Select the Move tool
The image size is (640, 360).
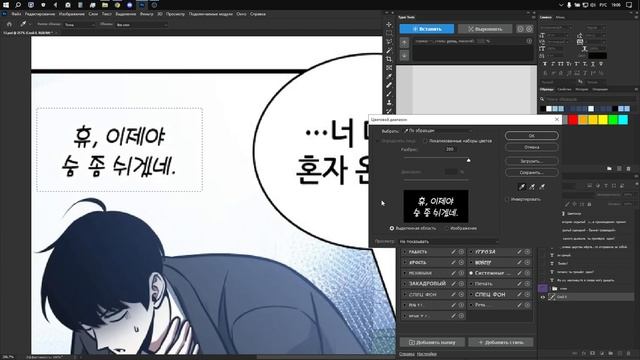pyautogui.click(x=389, y=24)
